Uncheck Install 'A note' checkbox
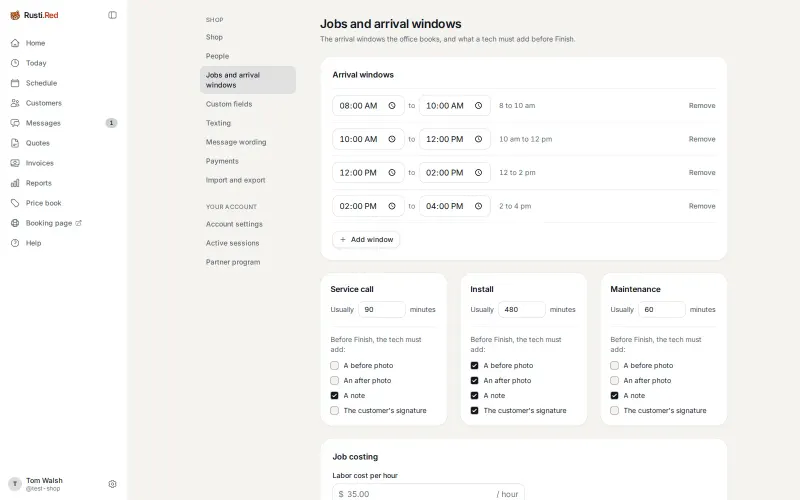The image size is (800, 500). coord(474,395)
